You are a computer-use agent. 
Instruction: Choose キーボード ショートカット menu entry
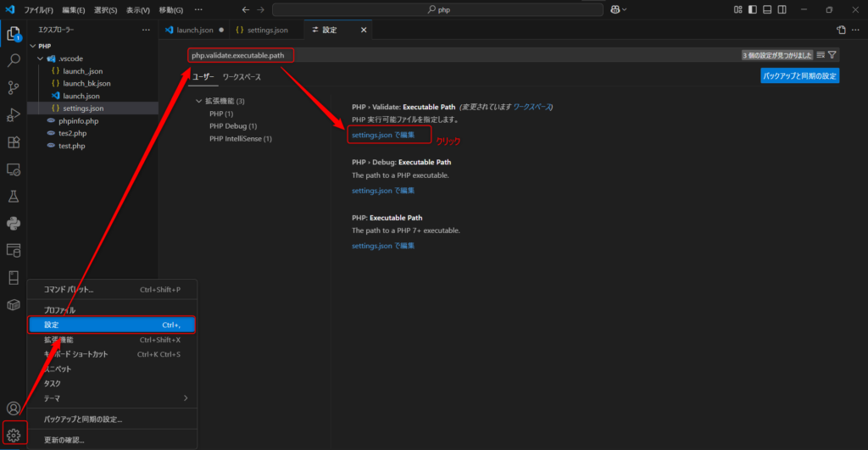(x=113, y=354)
